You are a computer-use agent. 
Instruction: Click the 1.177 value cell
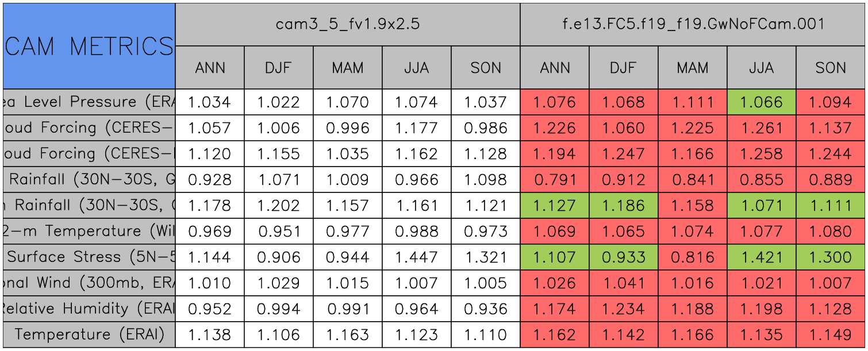click(416, 128)
